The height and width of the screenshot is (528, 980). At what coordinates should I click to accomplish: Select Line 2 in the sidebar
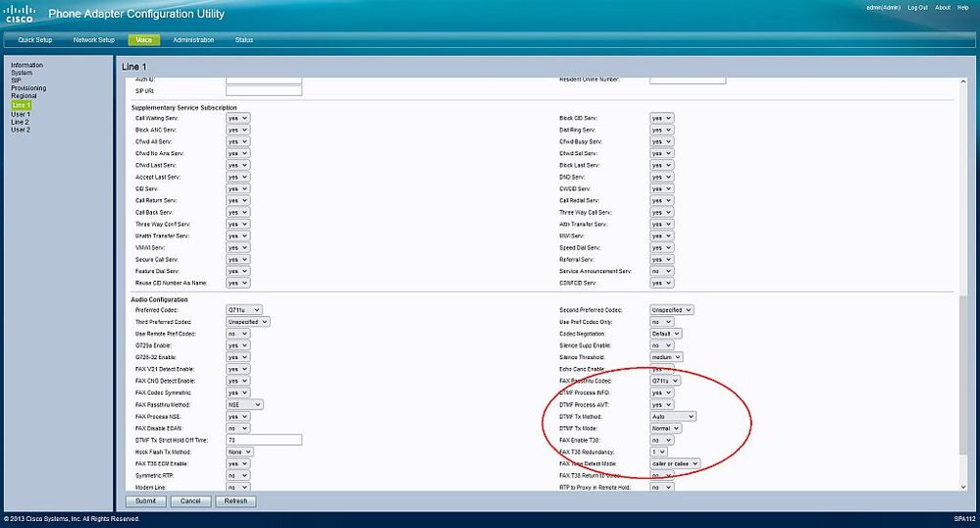click(x=20, y=122)
